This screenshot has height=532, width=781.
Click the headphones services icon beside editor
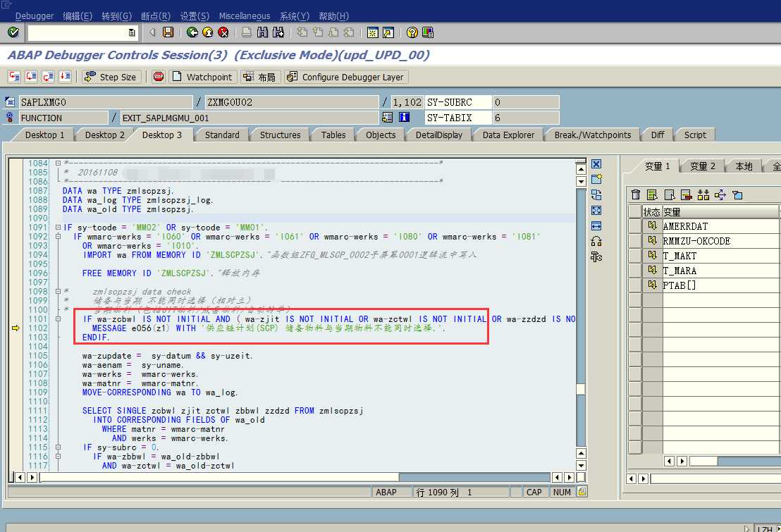(x=596, y=242)
